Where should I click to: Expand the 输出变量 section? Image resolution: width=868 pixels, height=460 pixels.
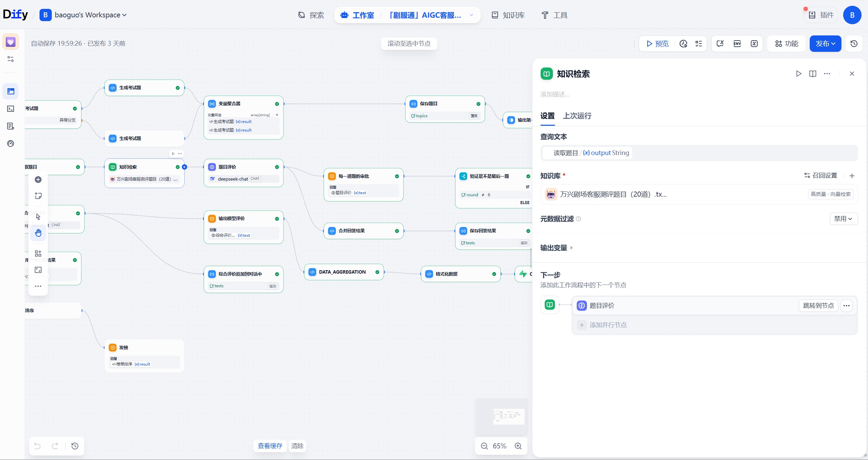[557, 248]
